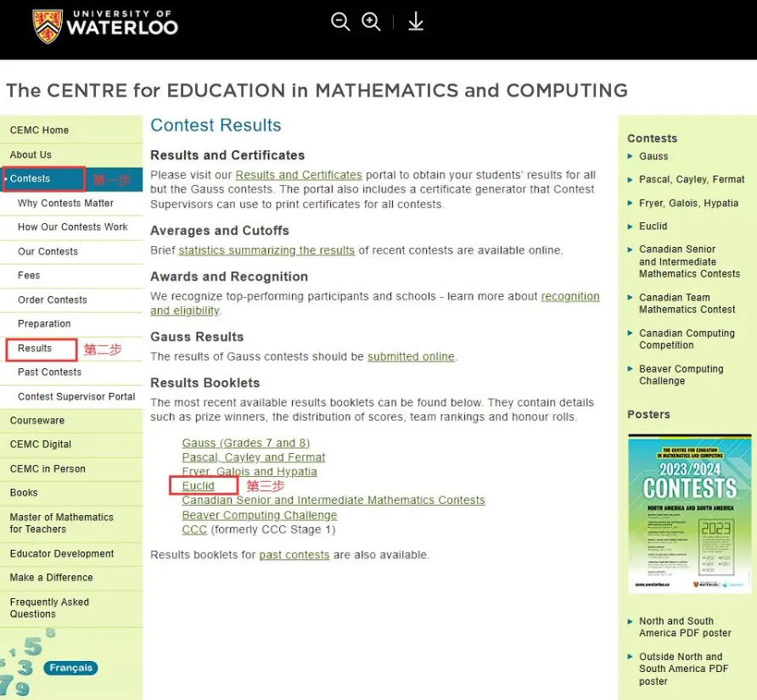Open Master of Mathematics for Teachers

point(62,524)
